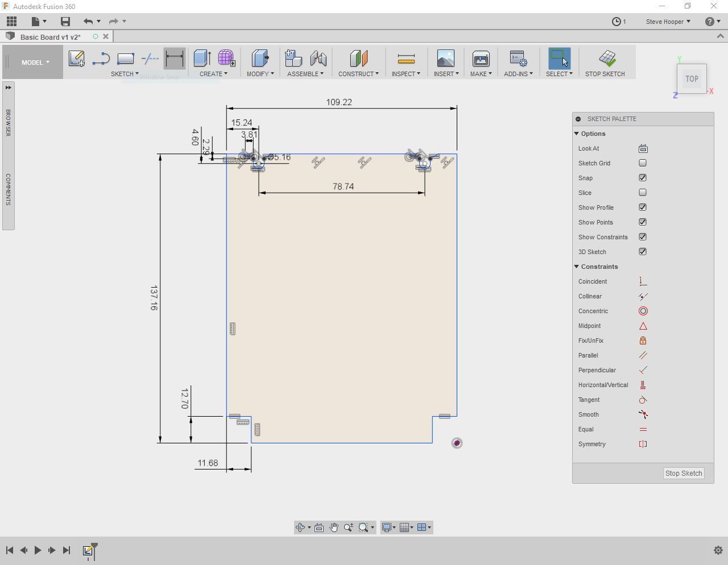Viewport: 728px width, 565px height.
Task: Click the Stop Sketch button
Action: pos(683,473)
